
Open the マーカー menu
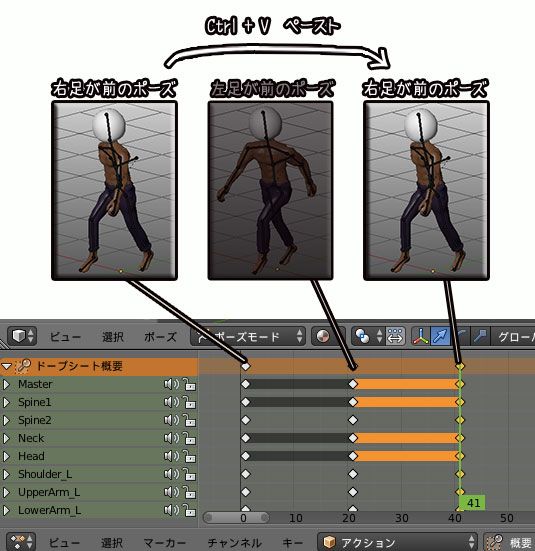[165, 543]
